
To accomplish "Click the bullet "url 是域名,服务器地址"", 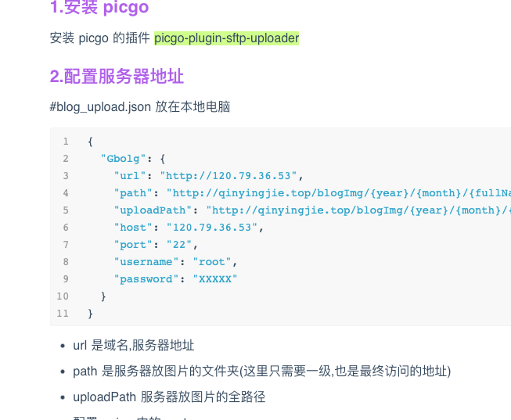I will (x=133, y=345).
